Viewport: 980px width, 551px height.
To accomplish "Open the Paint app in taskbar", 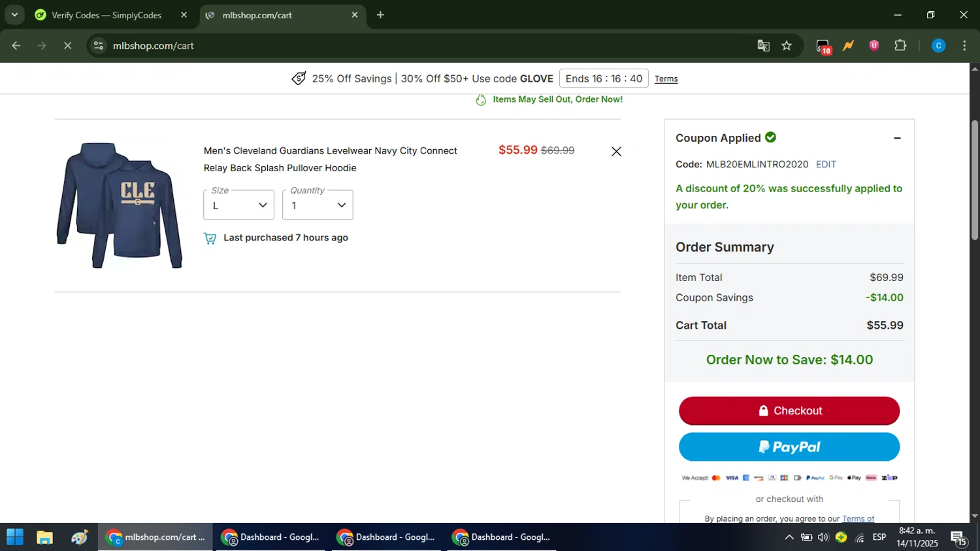I will click(80, 537).
